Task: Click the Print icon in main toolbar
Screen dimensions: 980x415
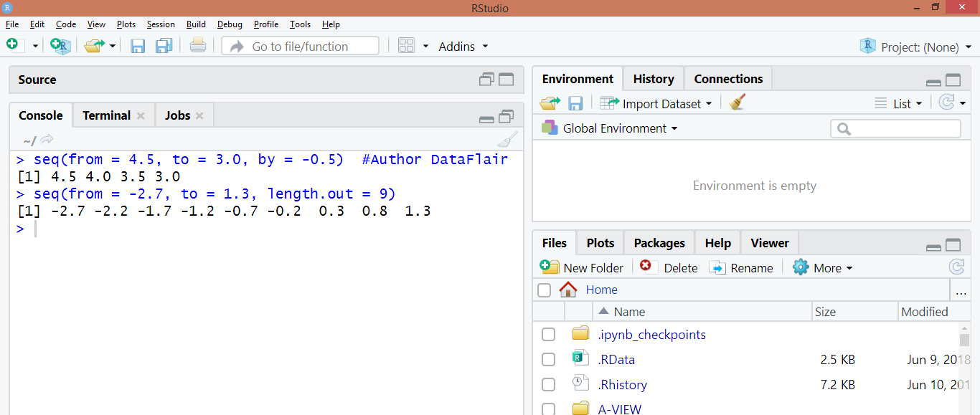Action: click(198, 46)
